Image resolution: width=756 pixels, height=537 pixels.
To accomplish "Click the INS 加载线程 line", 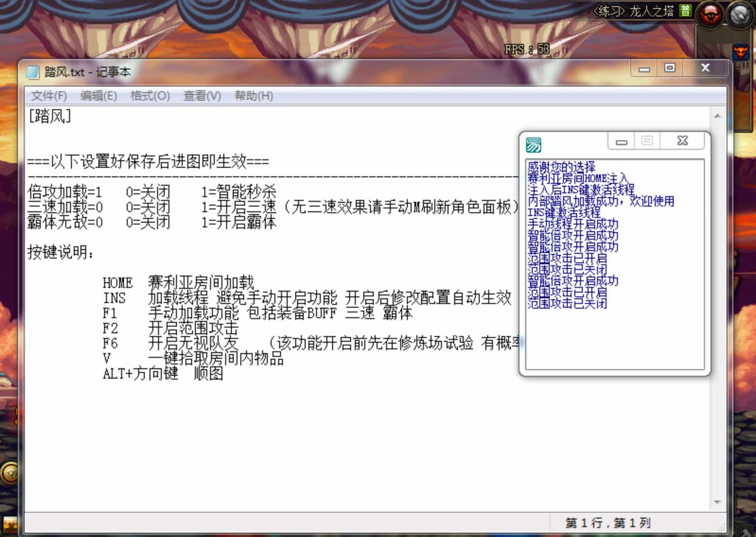I will 307,298.
